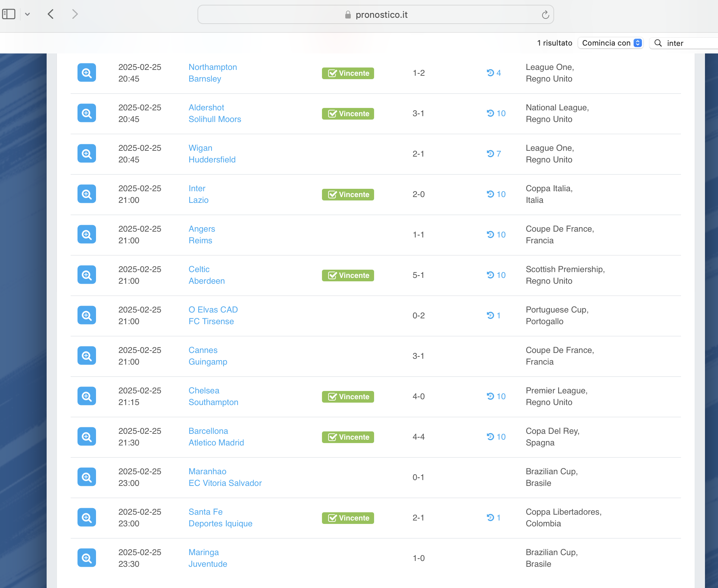Viewport: 718px width, 588px height.
Task: Click history 10 icon in Inter Lazio row
Action: 496,194
